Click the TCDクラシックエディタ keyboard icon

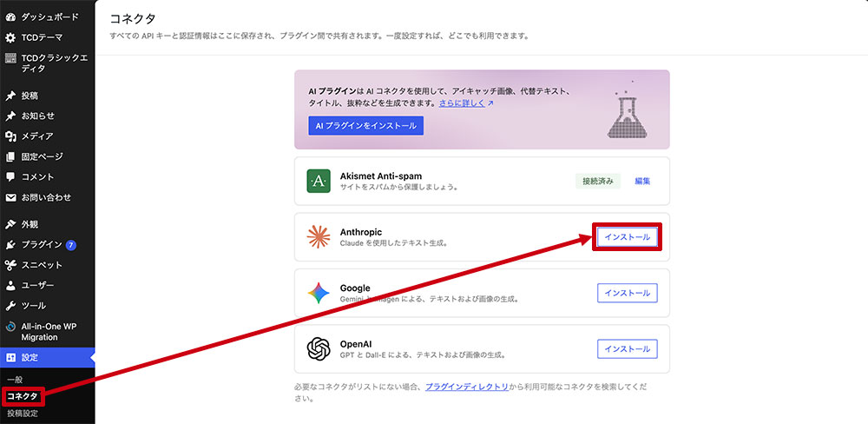(10, 58)
